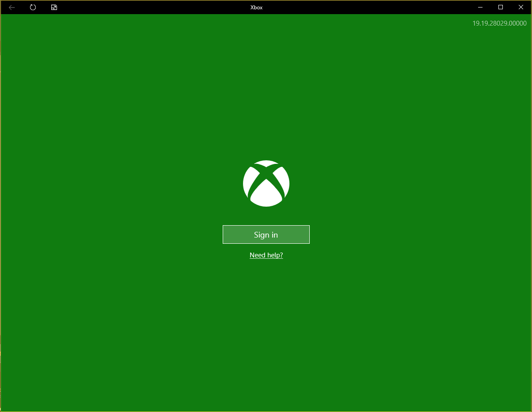The height and width of the screenshot is (412, 532).
Task: Refresh the Xbox app using the circular arrow icon
Action: [33, 8]
